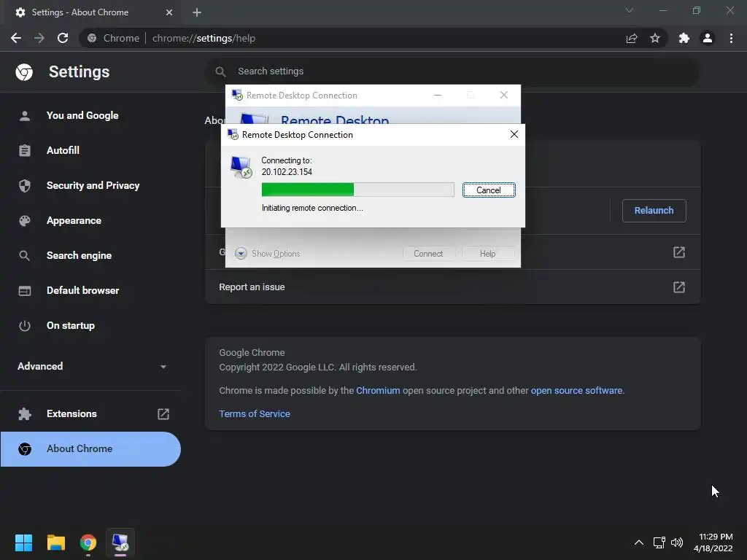Click the Chrome address bar URL
The height and width of the screenshot is (560, 747).
point(204,38)
